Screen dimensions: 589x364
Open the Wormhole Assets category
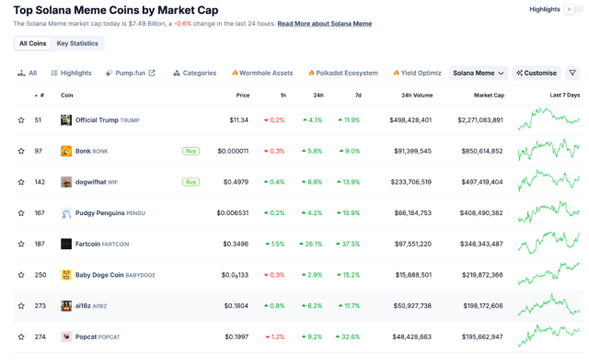tap(262, 73)
